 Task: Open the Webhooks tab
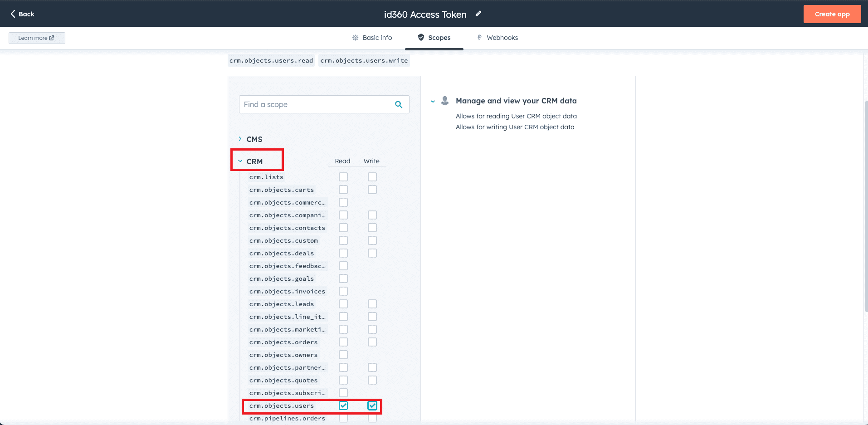click(497, 38)
